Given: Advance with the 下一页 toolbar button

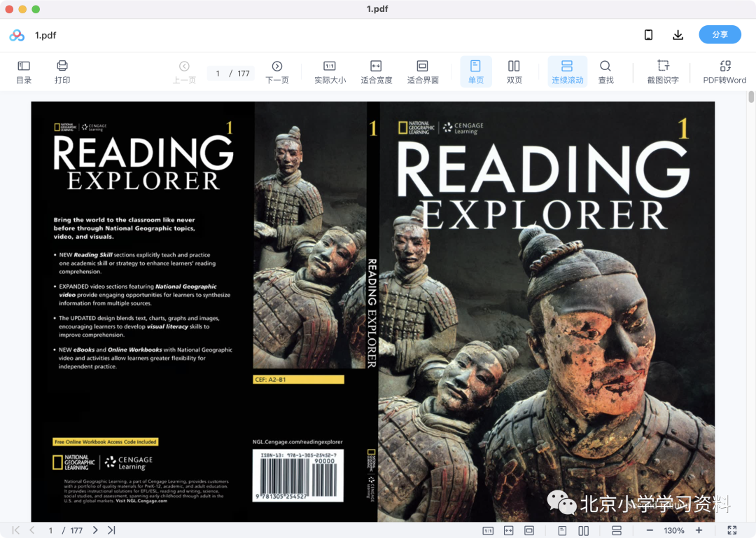Looking at the screenshot, I should [277, 72].
